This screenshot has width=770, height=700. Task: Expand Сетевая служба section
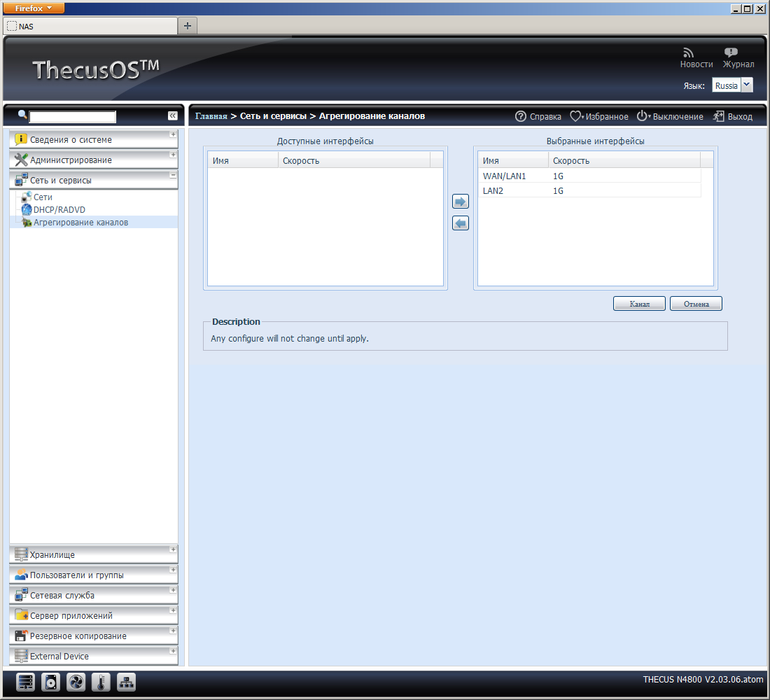pos(94,596)
